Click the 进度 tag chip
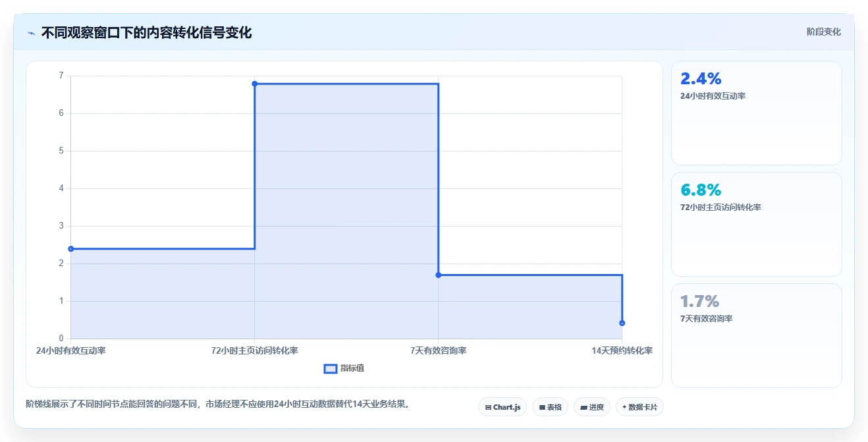The height and width of the screenshot is (442, 868). click(592, 407)
